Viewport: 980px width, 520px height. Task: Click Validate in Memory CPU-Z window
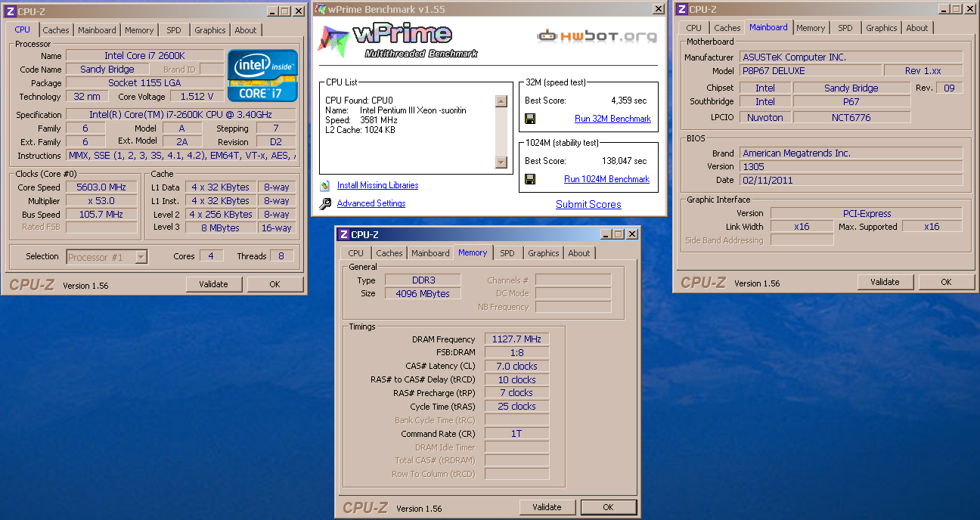547,507
